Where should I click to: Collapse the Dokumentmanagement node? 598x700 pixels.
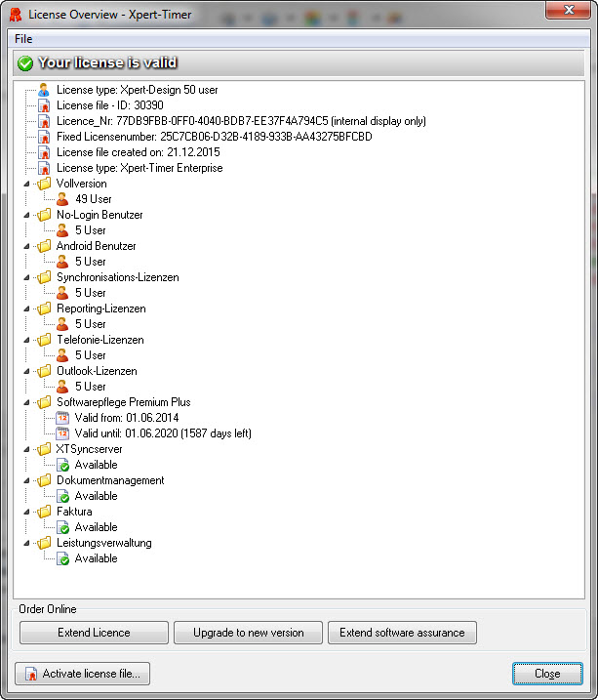coord(26,480)
